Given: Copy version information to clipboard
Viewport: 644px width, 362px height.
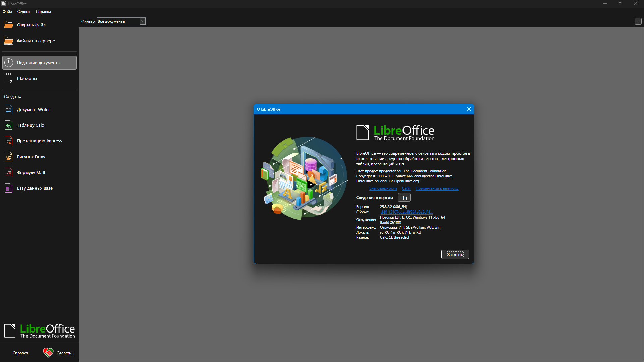Looking at the screenshot, I should click(x=404, y=198).
